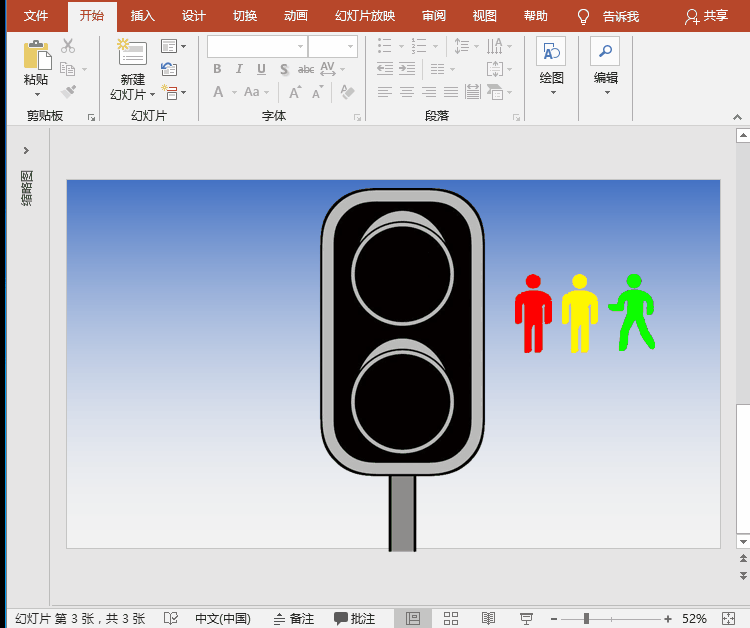Click the Increase Font Size icon
750x628 pixels.
click(x=295, y=92)
